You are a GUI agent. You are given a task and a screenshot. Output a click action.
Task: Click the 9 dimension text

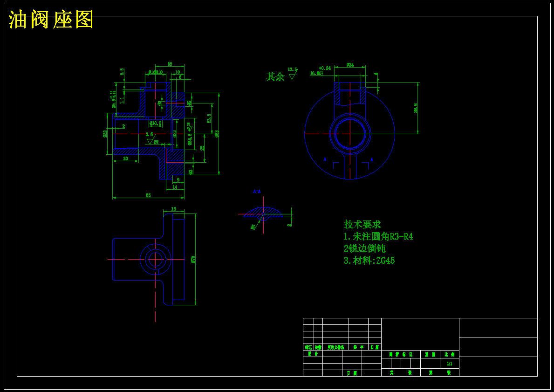tap(178, 180)
